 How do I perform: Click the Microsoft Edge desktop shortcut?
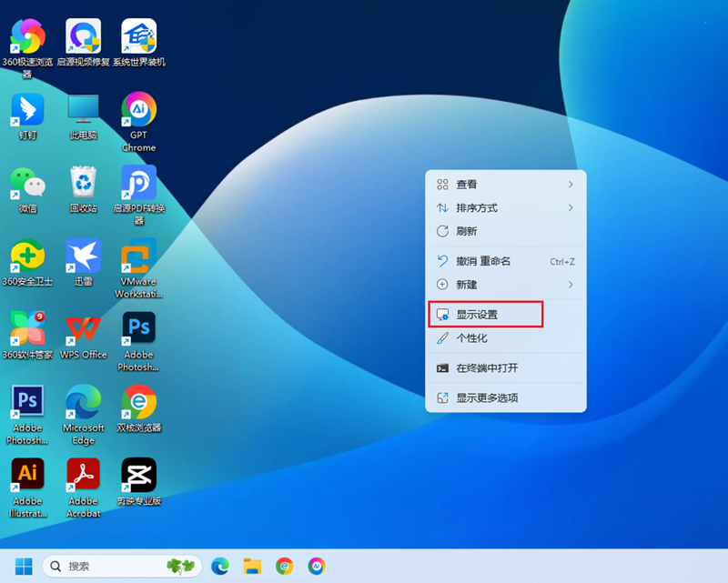[84, 401]
